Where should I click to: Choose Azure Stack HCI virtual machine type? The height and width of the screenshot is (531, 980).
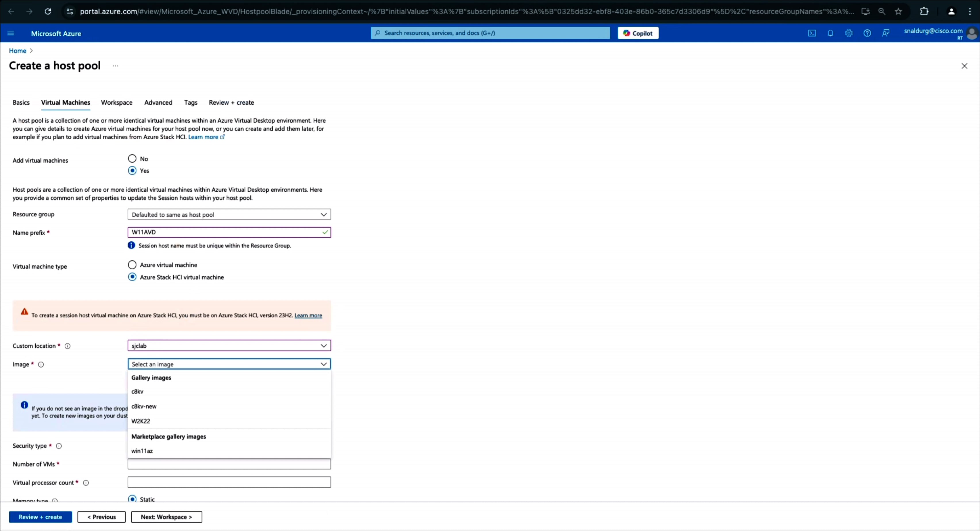(x=132, y=277)
